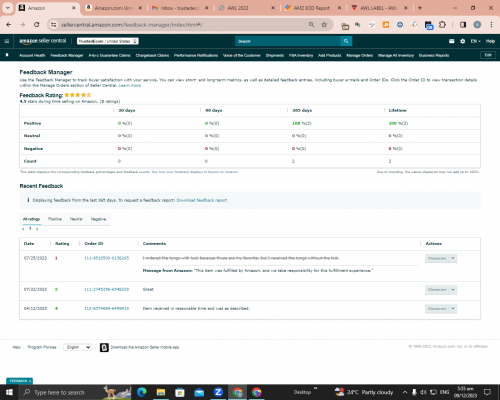Open File Explorer from taskbar
Screen dimensions: 500x400
[161, 392]
